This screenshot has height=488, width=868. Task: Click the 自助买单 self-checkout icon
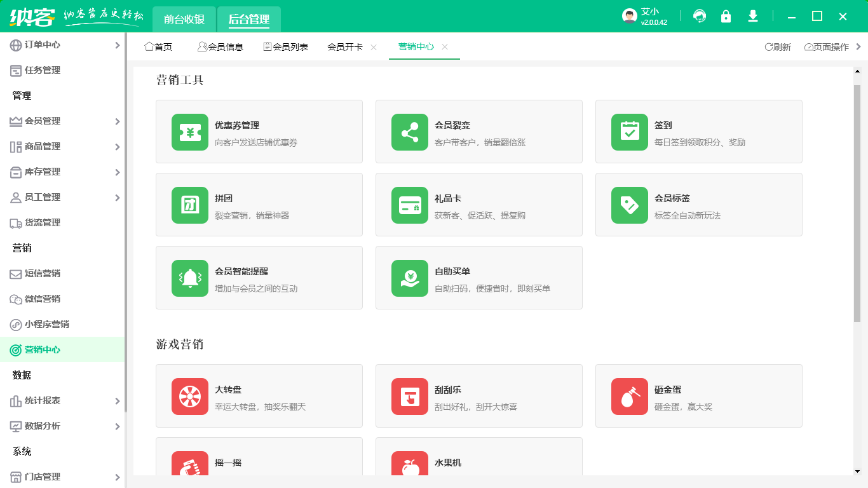[409, 278]
